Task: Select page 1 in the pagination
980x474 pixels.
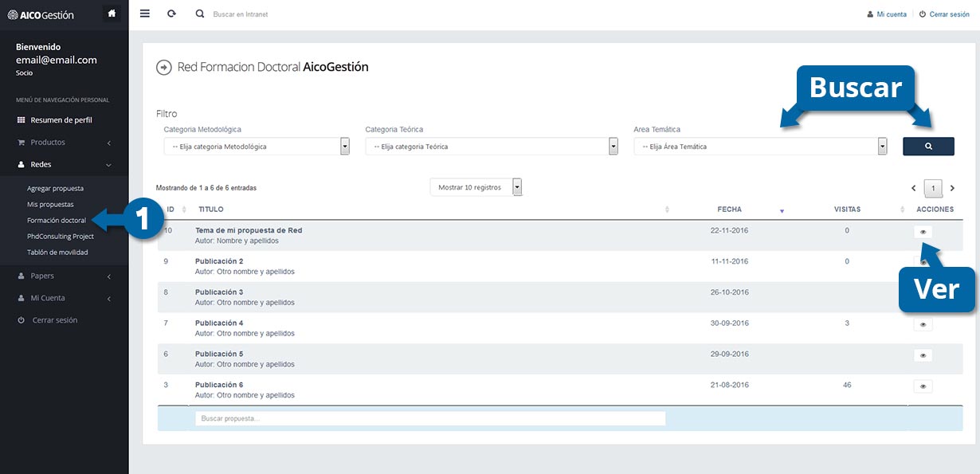Action: click(933, 188)
